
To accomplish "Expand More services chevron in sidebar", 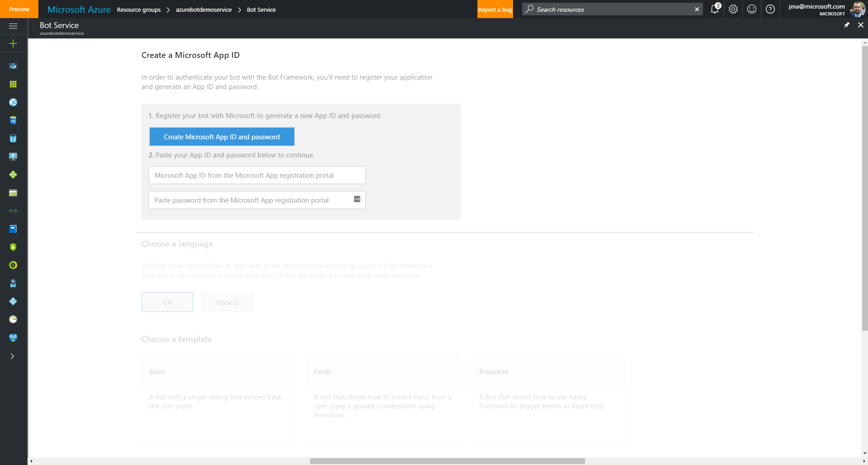I will (13, 356).
